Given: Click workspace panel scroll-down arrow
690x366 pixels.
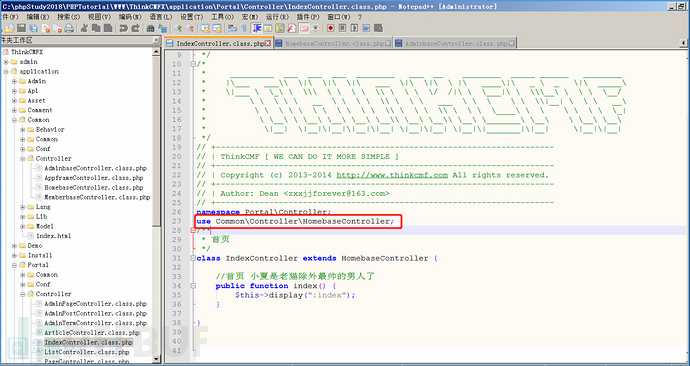Looking at the screenshot, I should point(156,359).
